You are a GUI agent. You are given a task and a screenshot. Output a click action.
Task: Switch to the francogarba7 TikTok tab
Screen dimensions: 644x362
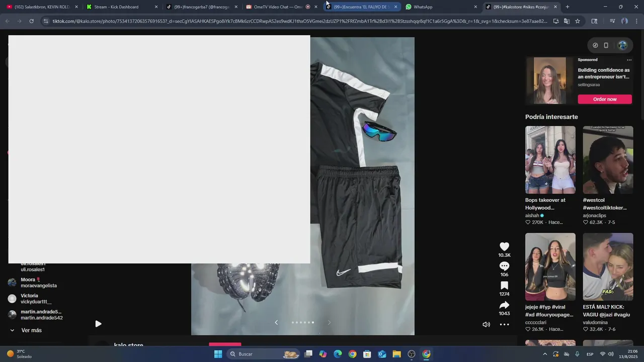point(201,7)
